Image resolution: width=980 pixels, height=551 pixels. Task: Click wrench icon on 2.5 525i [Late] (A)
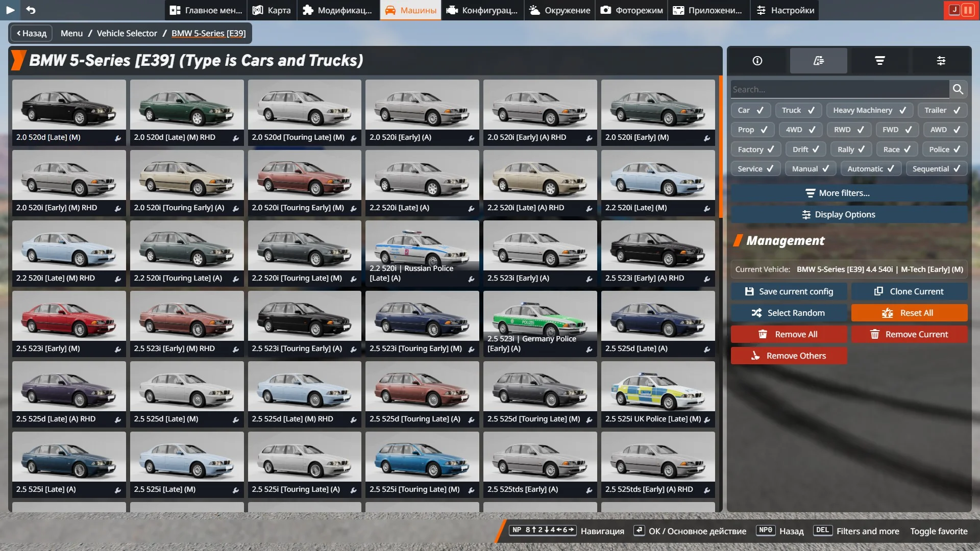(118, 490)
